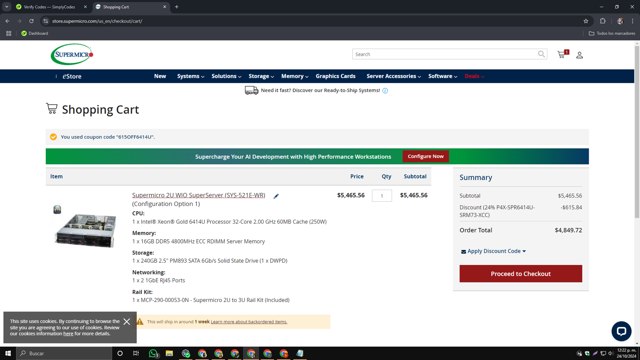
Task: Open the Todos los marcadores folder
Action: click(x=611, y=33)
